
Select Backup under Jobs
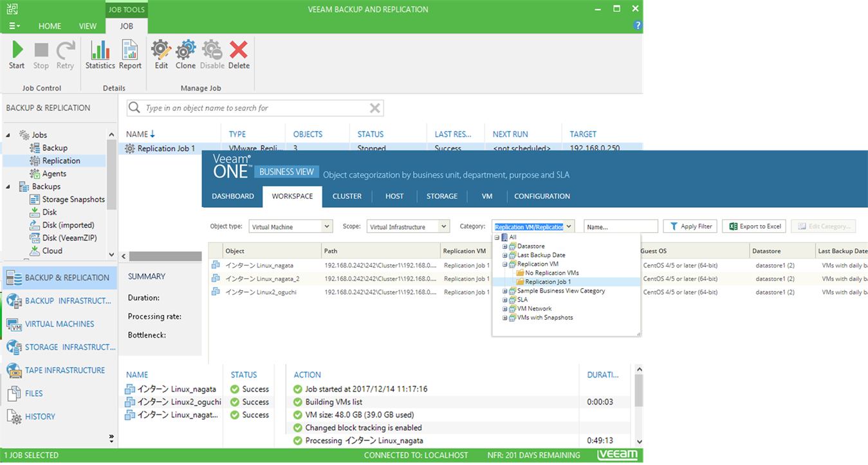pos(48,148)
